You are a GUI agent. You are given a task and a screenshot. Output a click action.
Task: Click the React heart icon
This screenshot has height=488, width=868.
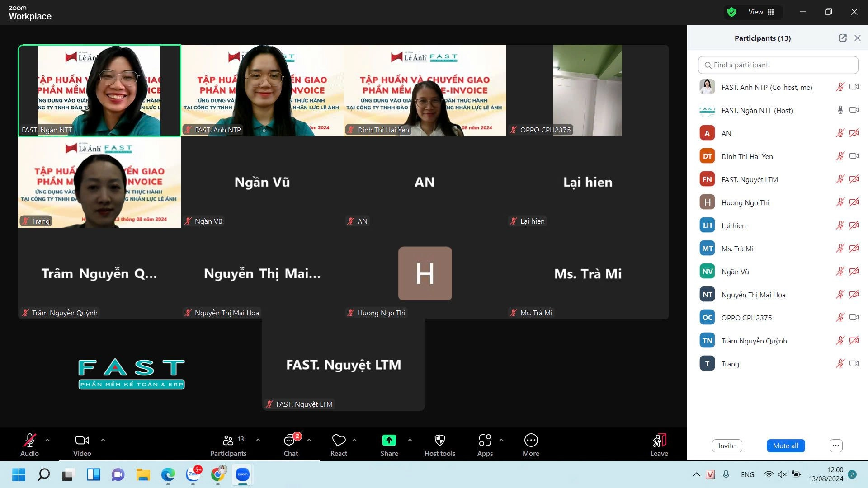click(339, 441)
